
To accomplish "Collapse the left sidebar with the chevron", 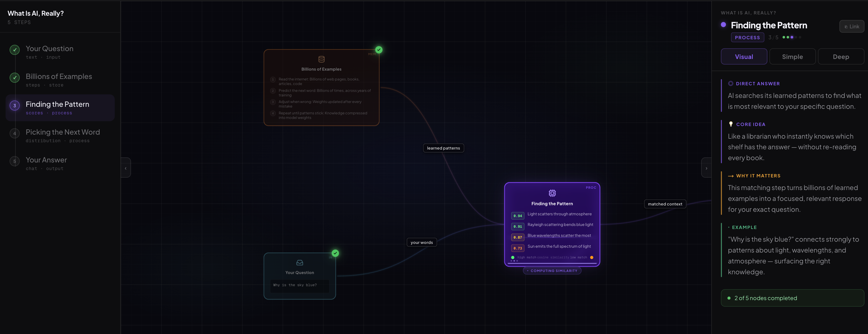I will [126, 168].
